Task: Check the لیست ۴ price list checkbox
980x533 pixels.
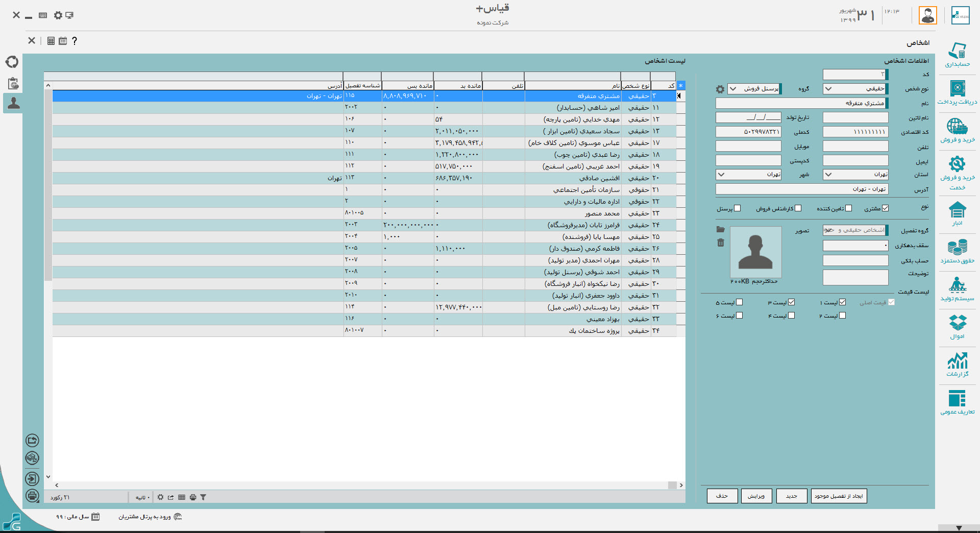Action: click(792, 316)
